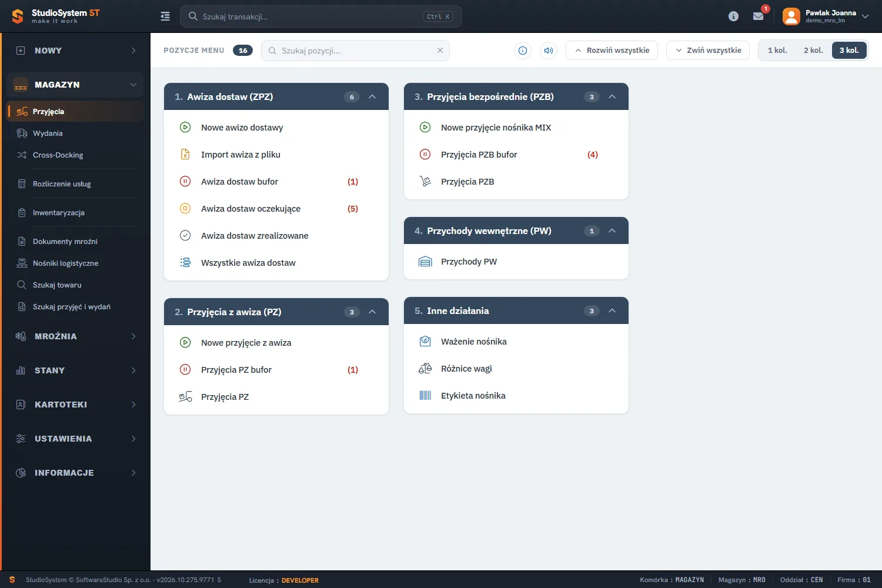Collapse the Przyjęcia z awiza (PZ) panel
Screen dimensions: 882x588
pos(372,312)
